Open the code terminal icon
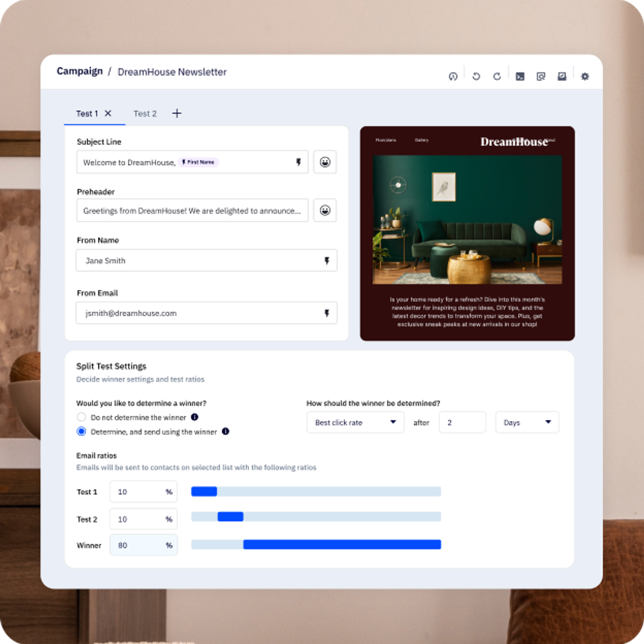The image size is (644, 644). pyautogui.click(x=520, y=76)
